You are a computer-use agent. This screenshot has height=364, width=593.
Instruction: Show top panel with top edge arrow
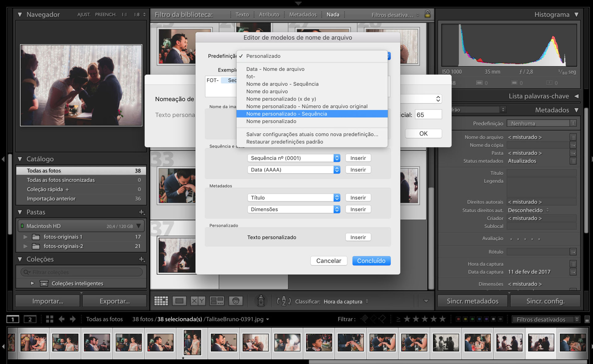[x=298, y=3]
